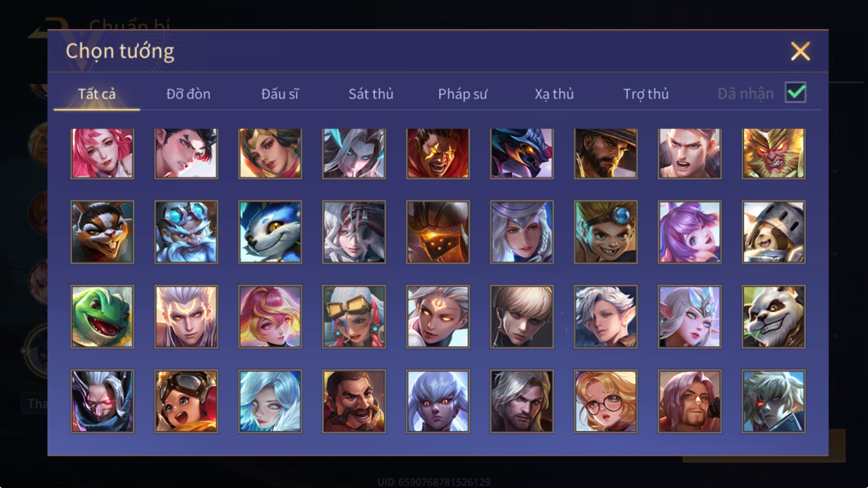Switch to the Đấu sĩ tab

point(280,94)
